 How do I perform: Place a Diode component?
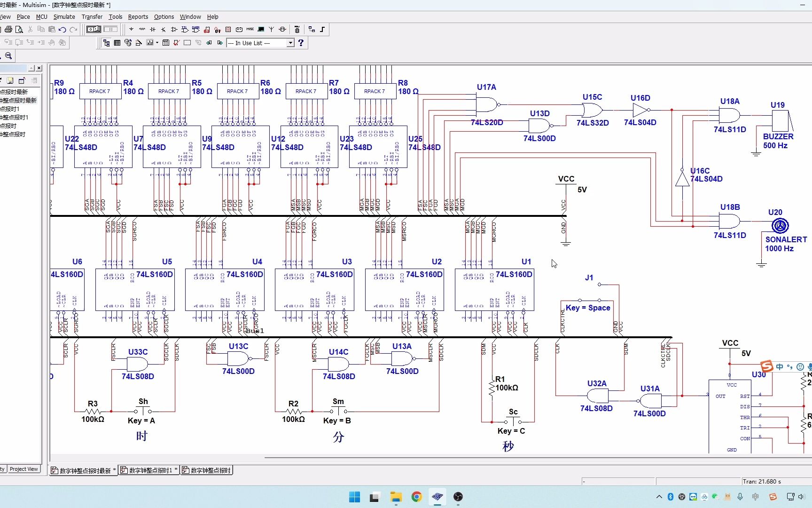(x=153, y=29)
